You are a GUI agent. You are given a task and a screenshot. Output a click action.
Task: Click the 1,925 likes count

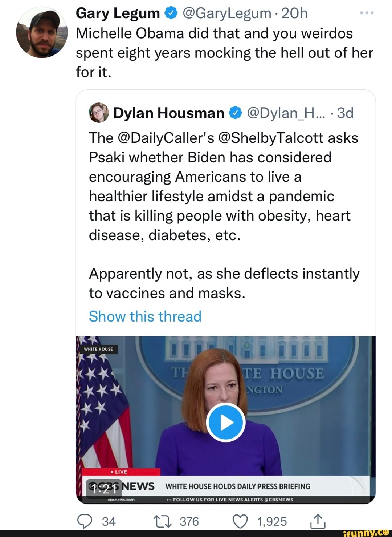(272, 521)
